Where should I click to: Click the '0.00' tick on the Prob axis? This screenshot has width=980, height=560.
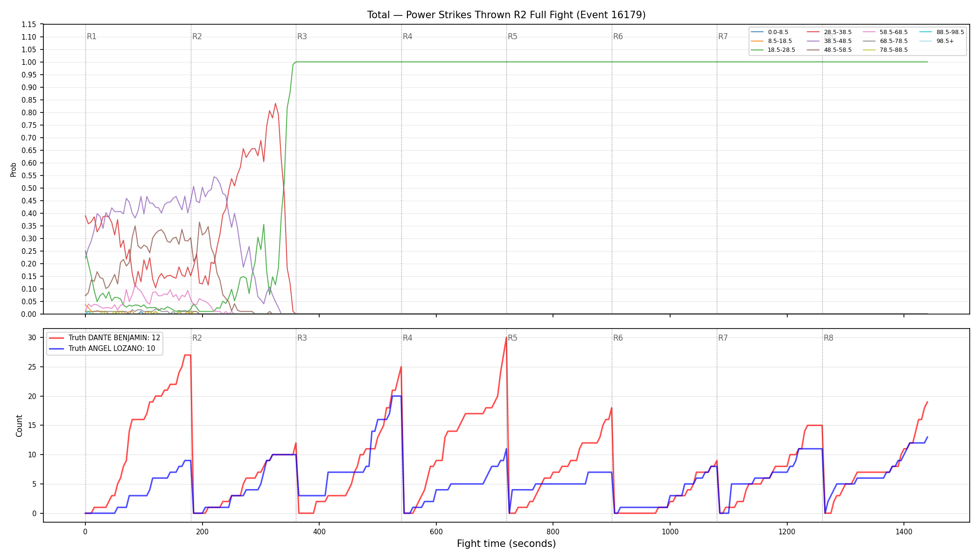(x=29, y=314)
